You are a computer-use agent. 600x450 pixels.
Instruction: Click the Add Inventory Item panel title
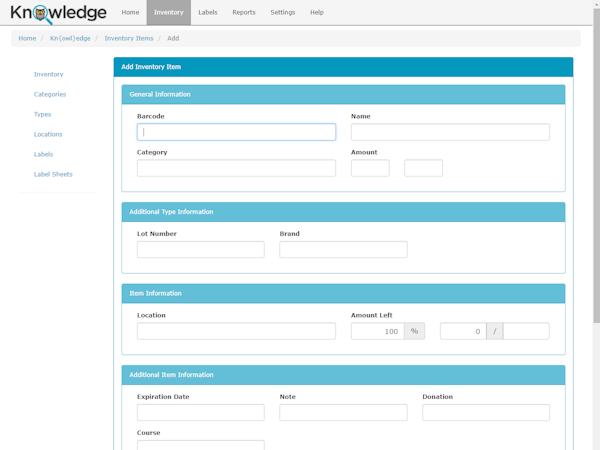151,67
